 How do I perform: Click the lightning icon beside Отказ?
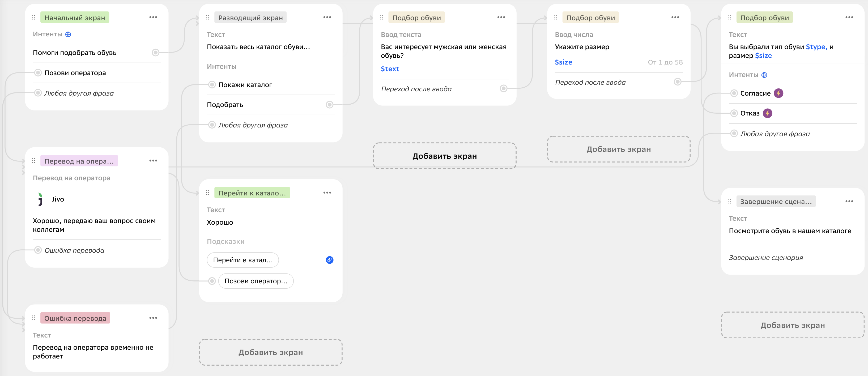tap(768, 114)
